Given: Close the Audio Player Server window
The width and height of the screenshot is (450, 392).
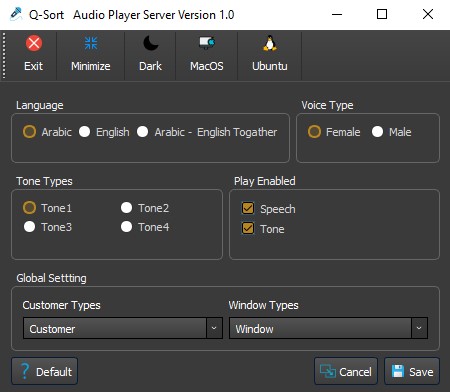Looking at the screenshot, I should (x=428, y=14).
